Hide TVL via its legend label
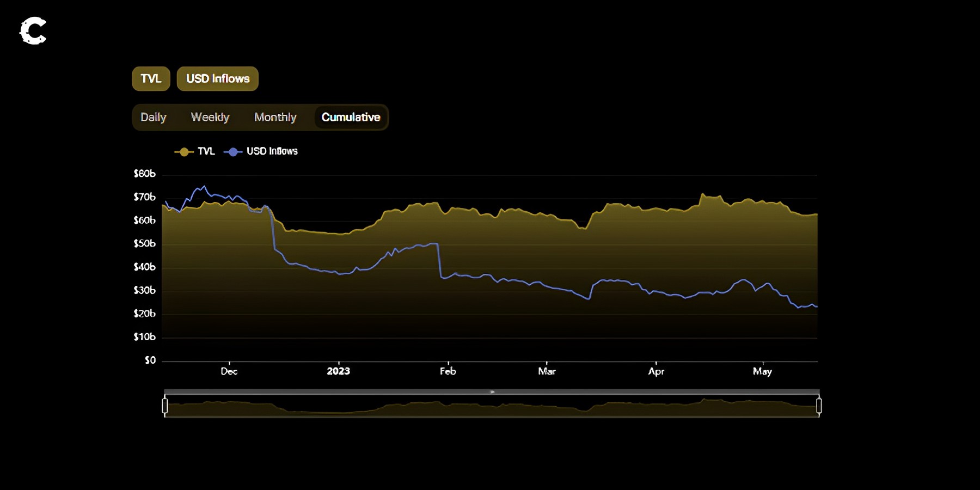Image resolution: width=980 pixels, height=490 pixels. pyautogui.click(x=206, y=151)
